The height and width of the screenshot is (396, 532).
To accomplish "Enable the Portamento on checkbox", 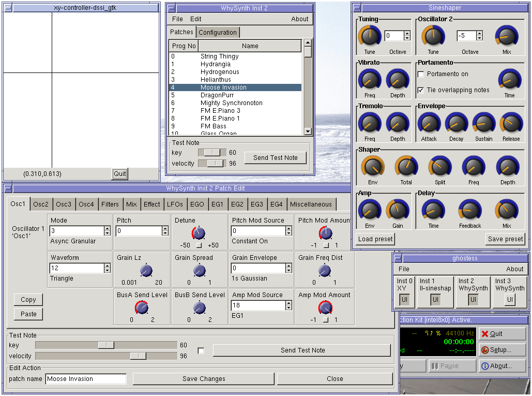I will tap(421, 74).
